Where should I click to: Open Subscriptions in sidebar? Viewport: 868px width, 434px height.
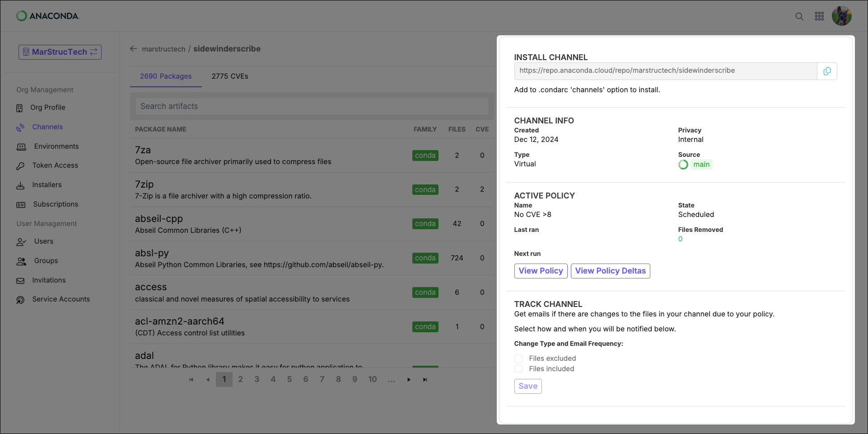(56, 204)
